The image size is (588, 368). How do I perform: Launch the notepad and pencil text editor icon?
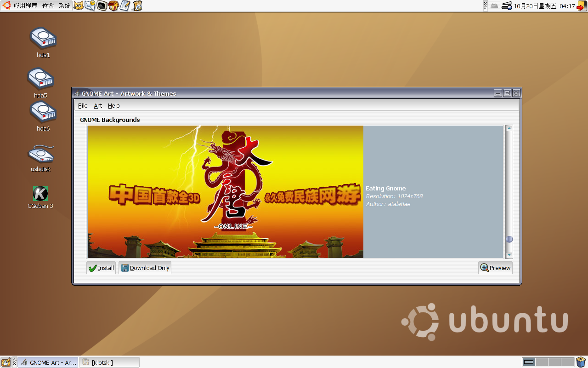125,6
